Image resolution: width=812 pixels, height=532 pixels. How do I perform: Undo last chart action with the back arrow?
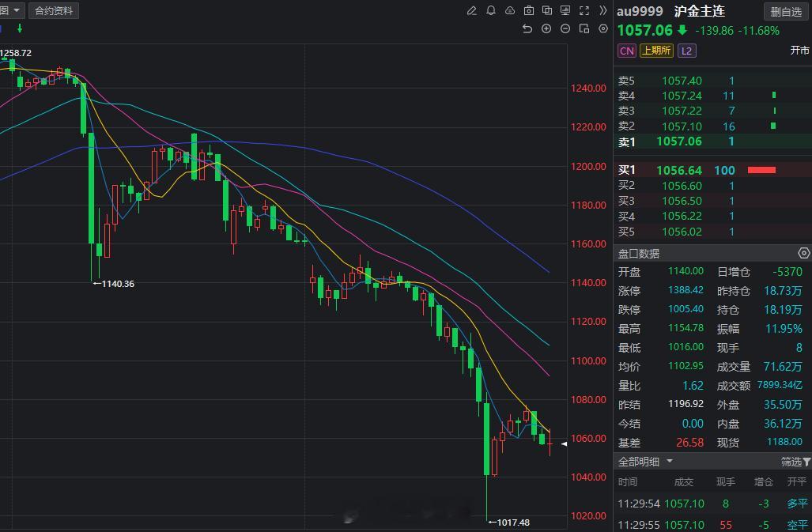(528, 28)
